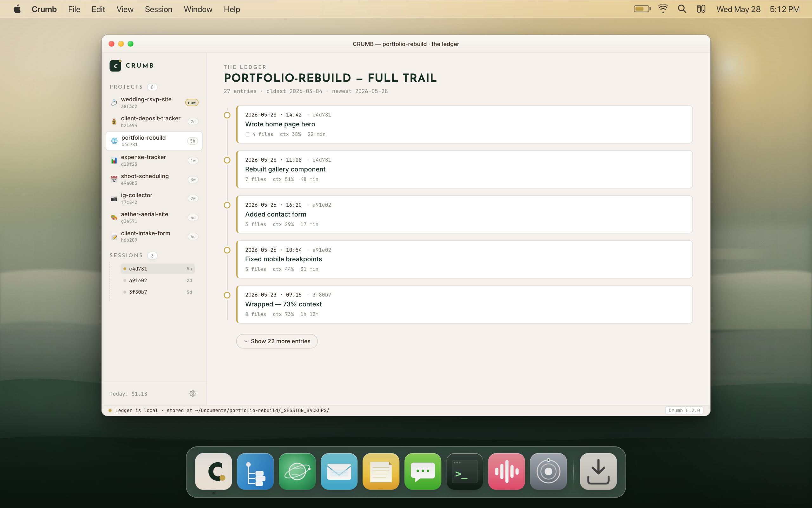Screen dimensions: 812x508
Task: Click the battery status icon
Action: 642,9
